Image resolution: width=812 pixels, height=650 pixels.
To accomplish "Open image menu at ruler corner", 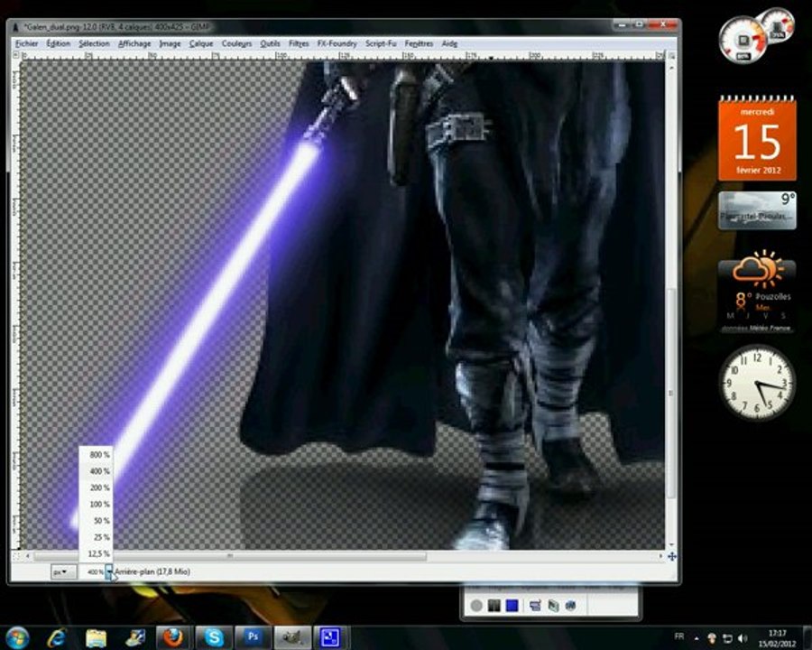I will (x=16, y=54).
